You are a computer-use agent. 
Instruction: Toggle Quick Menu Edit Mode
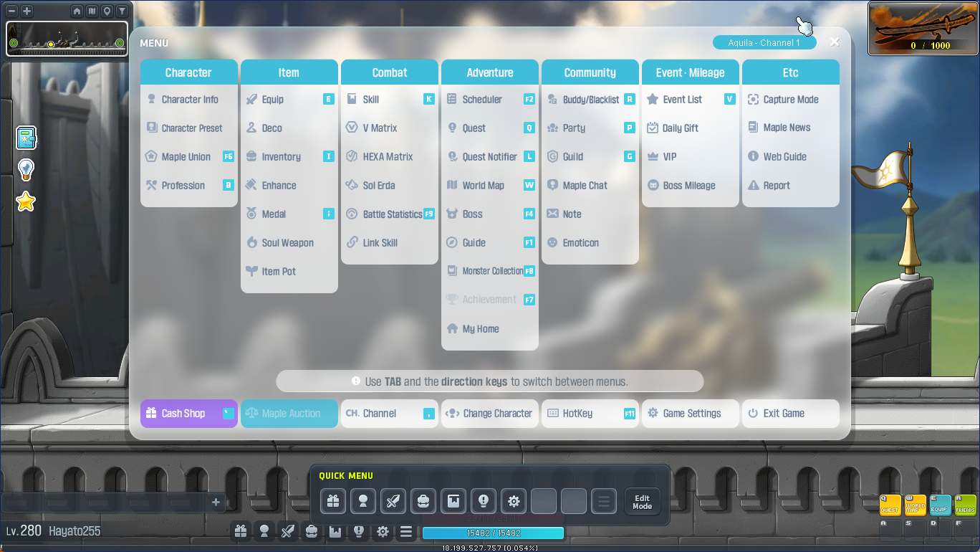click(642, 502)
